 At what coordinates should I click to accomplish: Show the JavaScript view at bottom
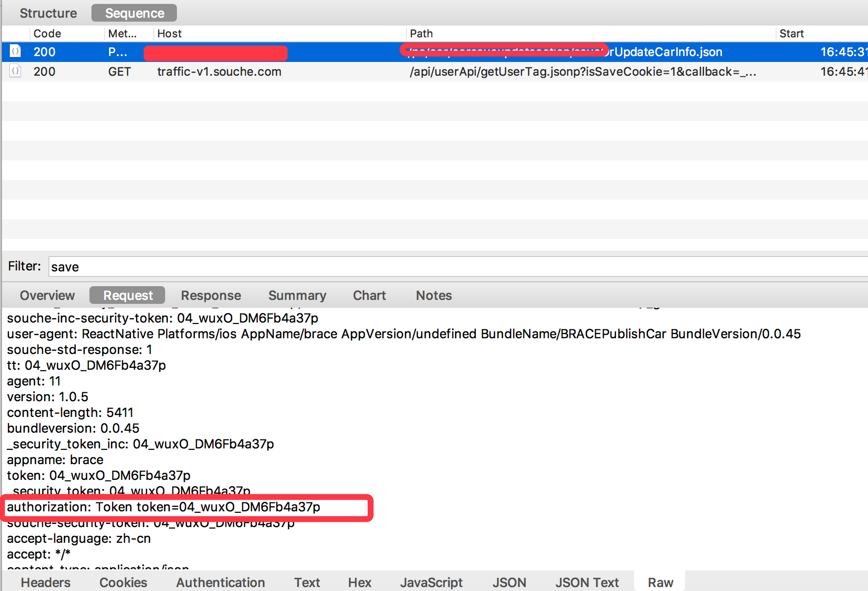tap(431, 583)
